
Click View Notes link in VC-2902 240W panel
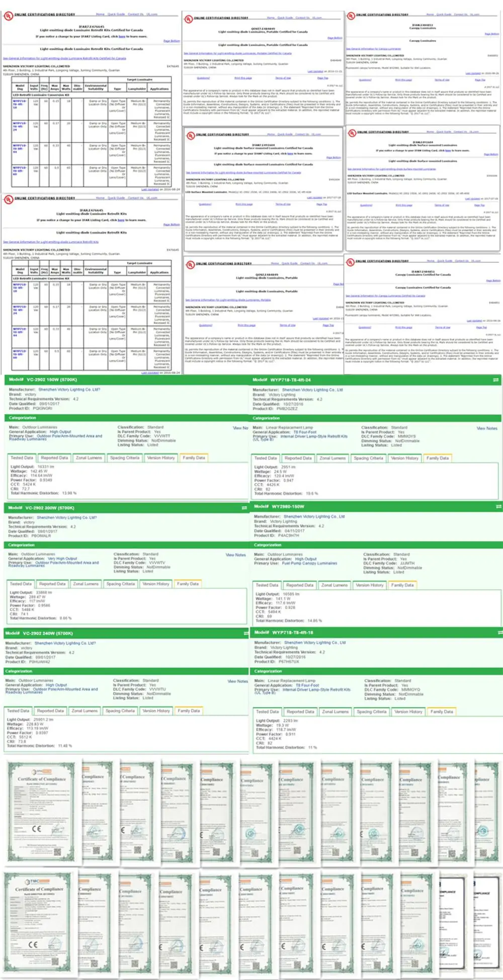click(238, 681)
